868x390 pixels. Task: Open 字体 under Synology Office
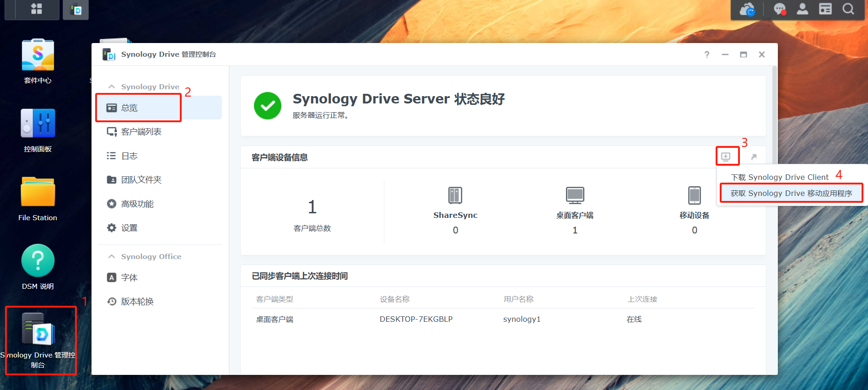pyautogui.click(x=160, y=278)
